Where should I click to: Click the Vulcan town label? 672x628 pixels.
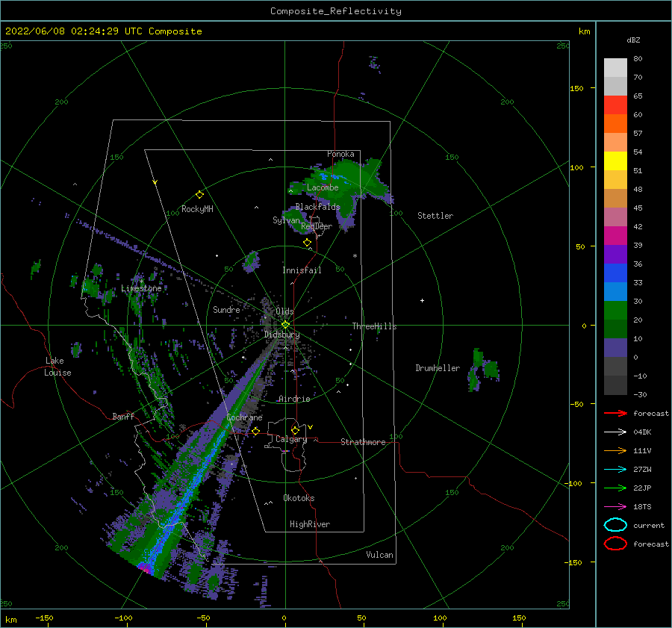point(380,555)
